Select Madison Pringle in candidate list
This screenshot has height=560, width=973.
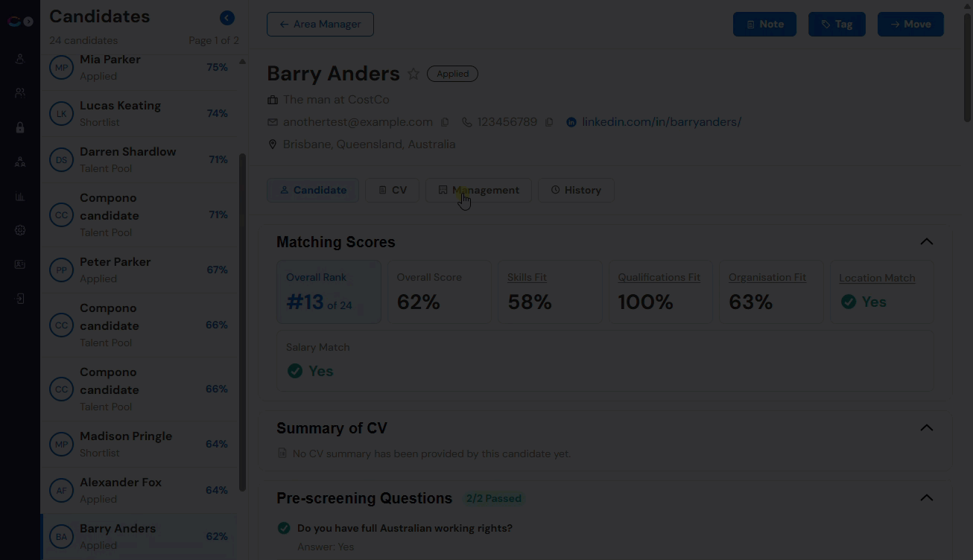(139, 444)
